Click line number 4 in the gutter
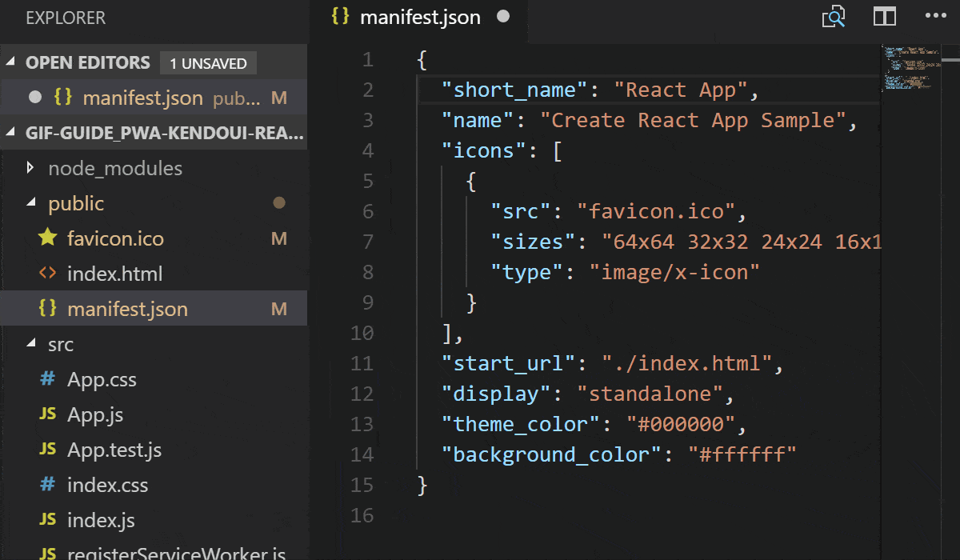Image resolution: width=960 pixels, height=560 pixels. pos(367,150)
